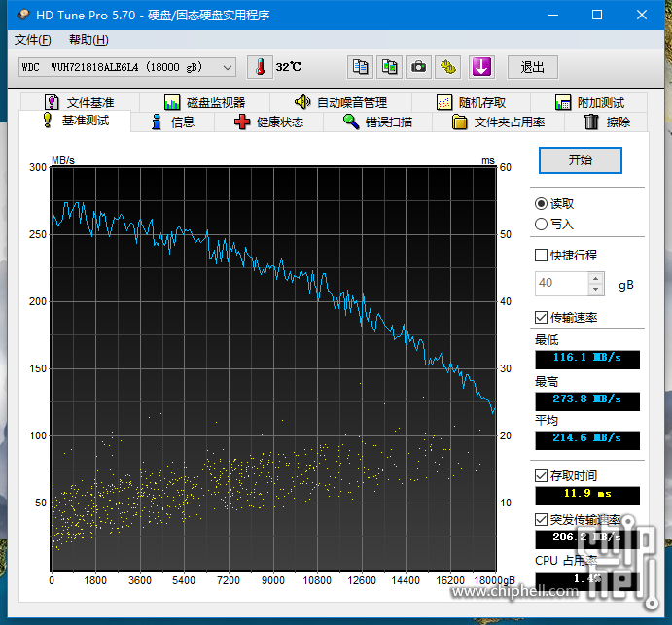Image resolution: width=672 pixels, height=625 pixels.
Task: Switch to the 附加测试 tab
Action: pos(589,102)
